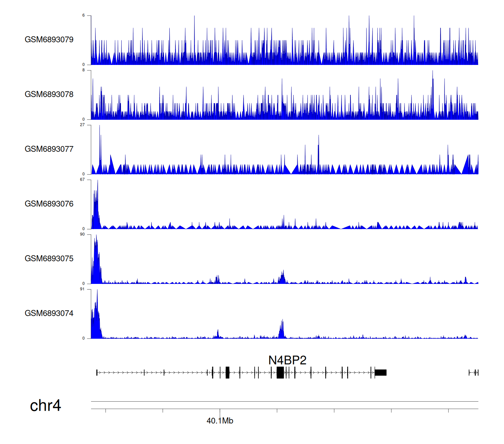
Task: Select the GSM6893076 track label
Action: click(x=49, y=204)
